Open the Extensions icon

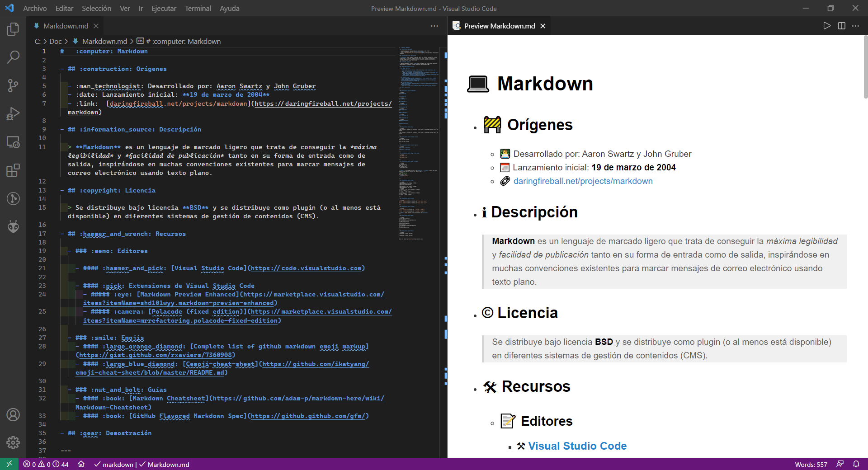pos(13,170)
